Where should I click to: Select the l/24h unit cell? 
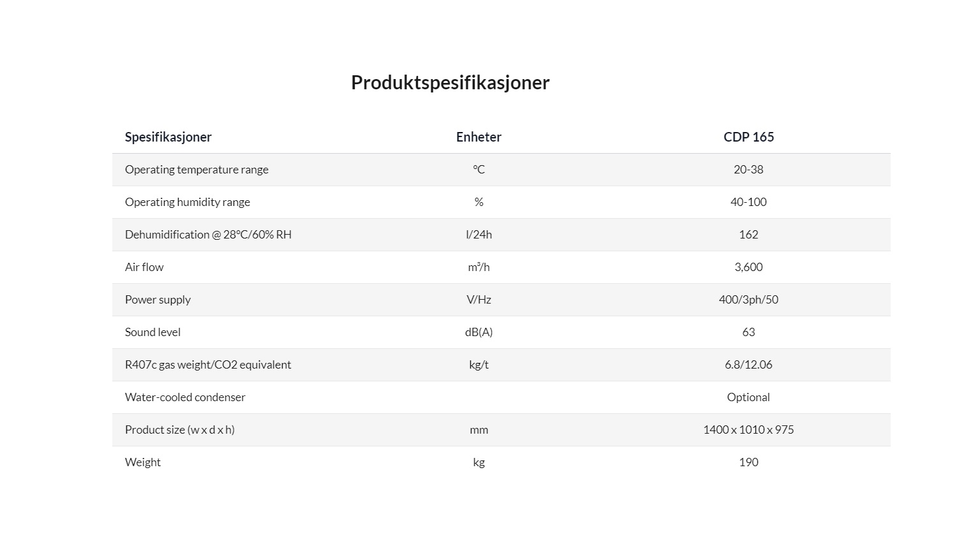[x=479, y=235]
